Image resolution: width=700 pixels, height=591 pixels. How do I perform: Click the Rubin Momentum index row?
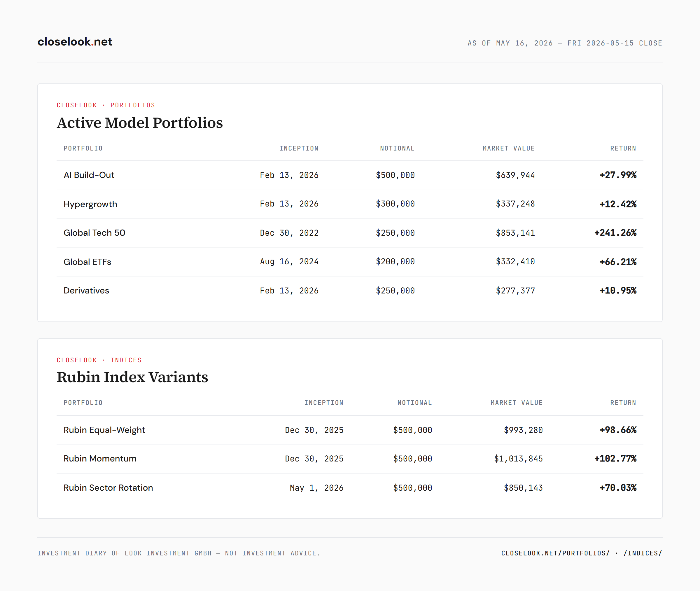coord(350,459)
